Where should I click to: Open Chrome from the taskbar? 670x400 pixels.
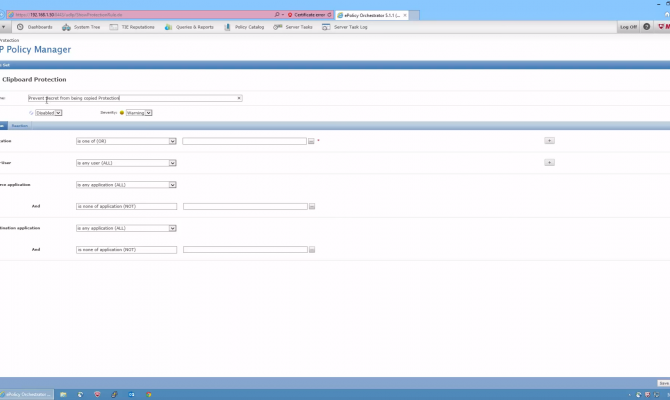pyautogui.click(x=149, y=394)
